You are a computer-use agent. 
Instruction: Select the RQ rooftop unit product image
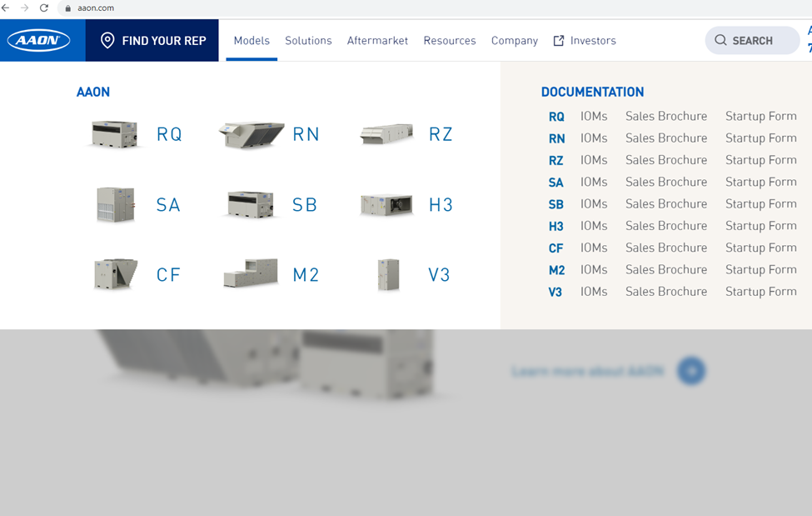(x=114, y=134)
